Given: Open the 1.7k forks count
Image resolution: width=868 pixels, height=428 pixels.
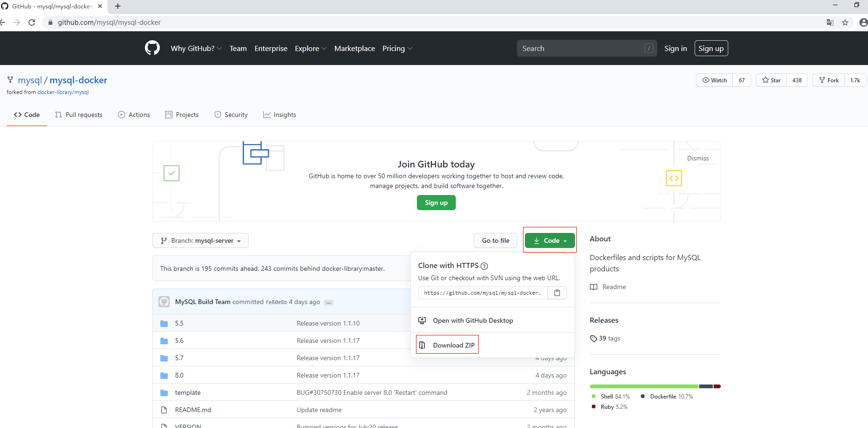Looking at the screenshot, I should pos(855,80).
